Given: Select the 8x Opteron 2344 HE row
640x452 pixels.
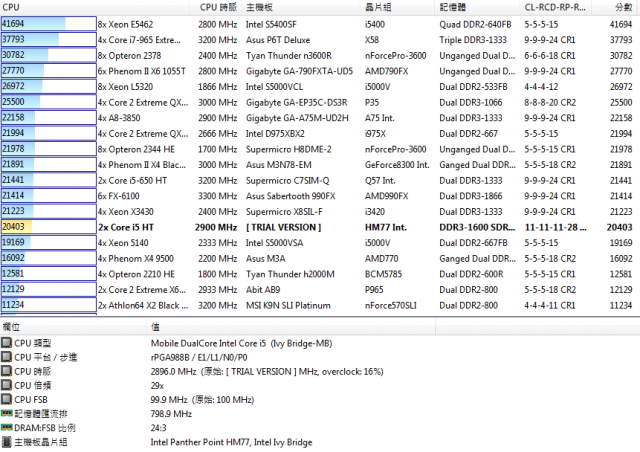Looking at the screenshot, I should click(x=320, y=149).
